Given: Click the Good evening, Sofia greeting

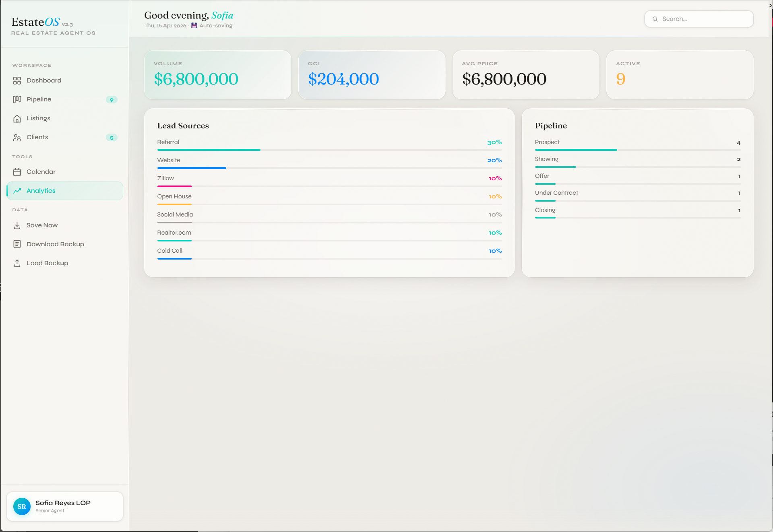Looking at the screenshot, I should point(189,15).
